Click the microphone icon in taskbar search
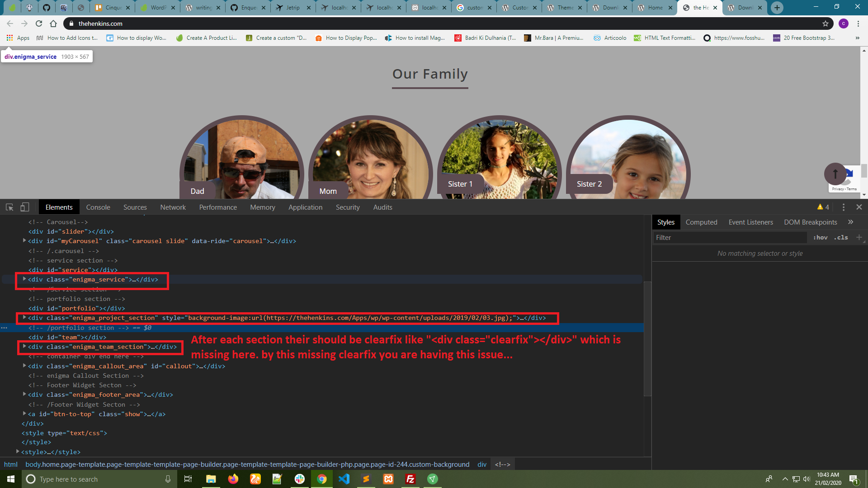Image resolution: width=868 pixels, height=488 pixels. (x=168, y=479)
